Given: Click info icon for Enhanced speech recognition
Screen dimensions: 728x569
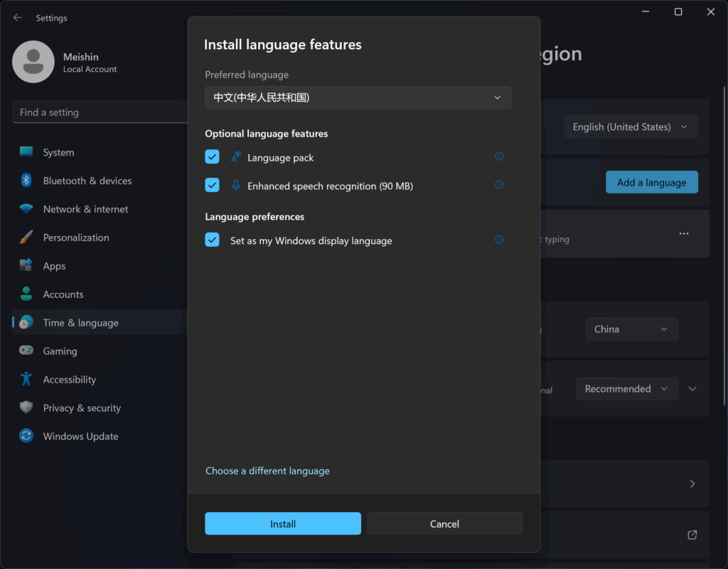Looking at the screenshot, I should click(499, 185).
